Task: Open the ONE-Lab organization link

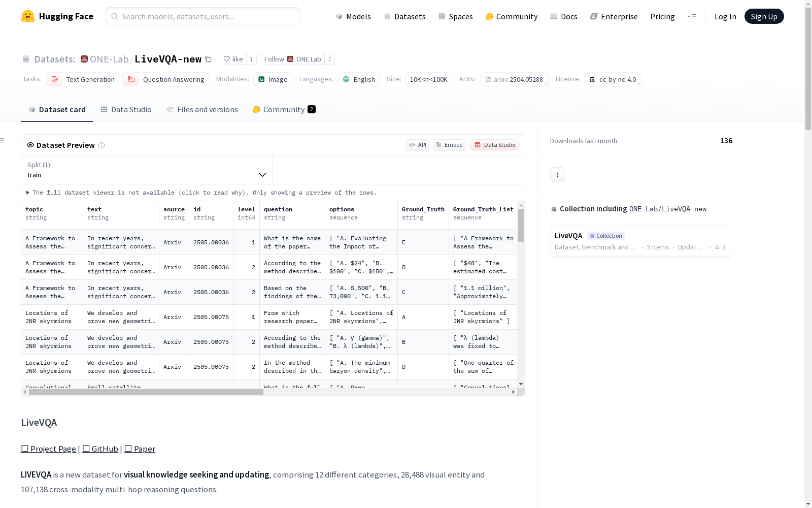Action: pos(109,59)
